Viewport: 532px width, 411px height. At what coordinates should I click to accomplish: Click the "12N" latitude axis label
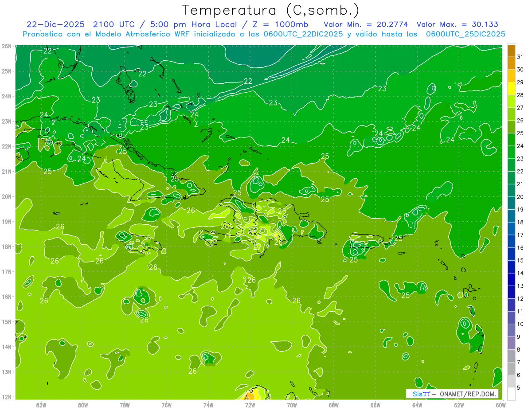pyautogui.click(x=7, y=397)
